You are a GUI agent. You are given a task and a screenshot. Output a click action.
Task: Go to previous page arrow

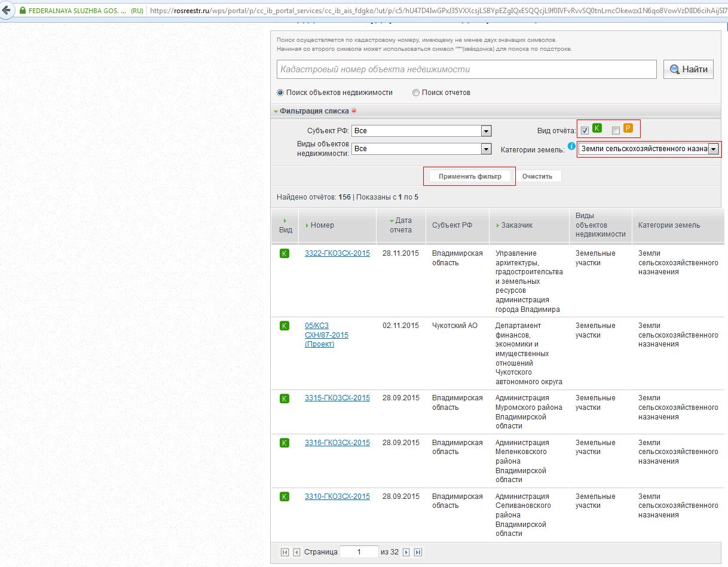(x=296, y=553)
